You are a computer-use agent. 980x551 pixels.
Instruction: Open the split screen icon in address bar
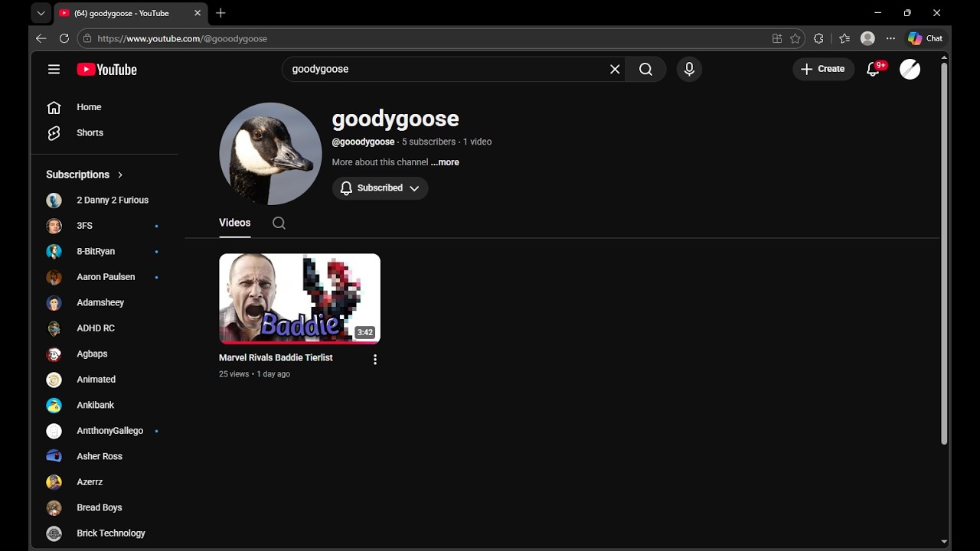coord(777,38)
